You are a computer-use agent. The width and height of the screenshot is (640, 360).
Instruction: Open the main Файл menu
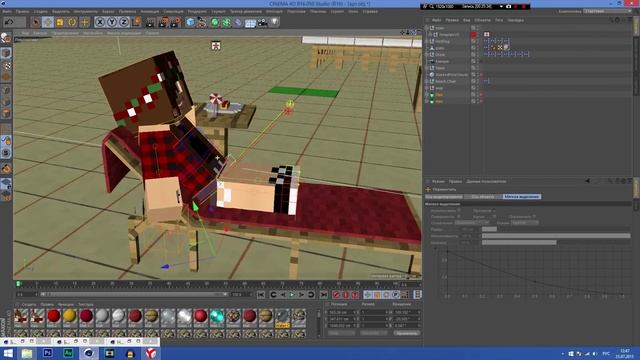[7, 11]
